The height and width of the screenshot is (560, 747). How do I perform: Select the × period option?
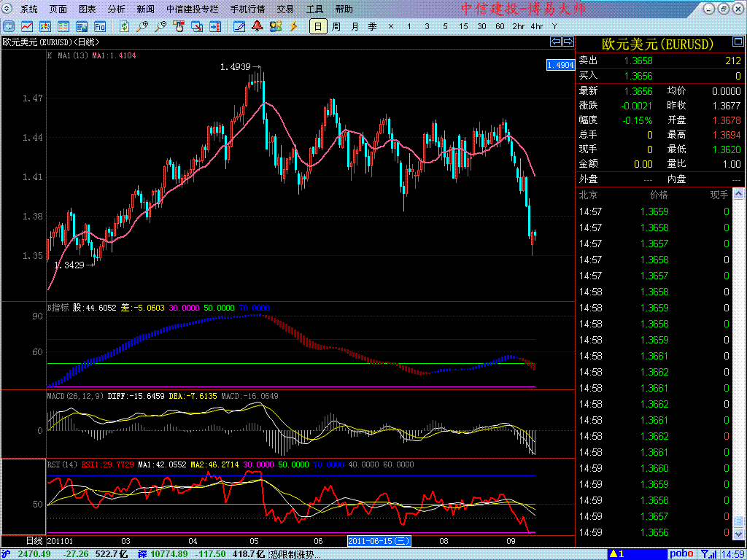point(391,27)
